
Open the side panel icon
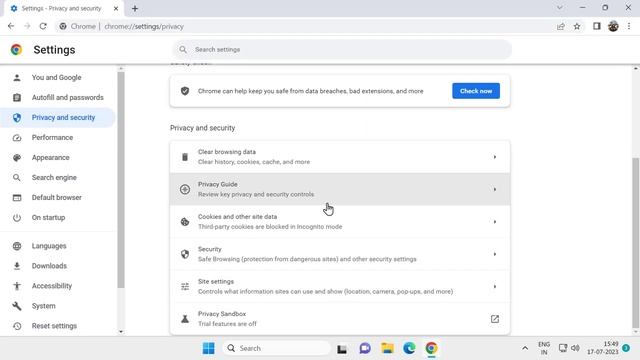click(597, 26)
